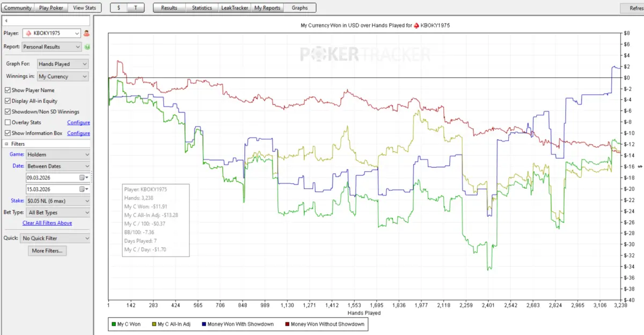Switch to the LeakTracker tab
The image size is (644, 335).
click(x=234, y=8)
